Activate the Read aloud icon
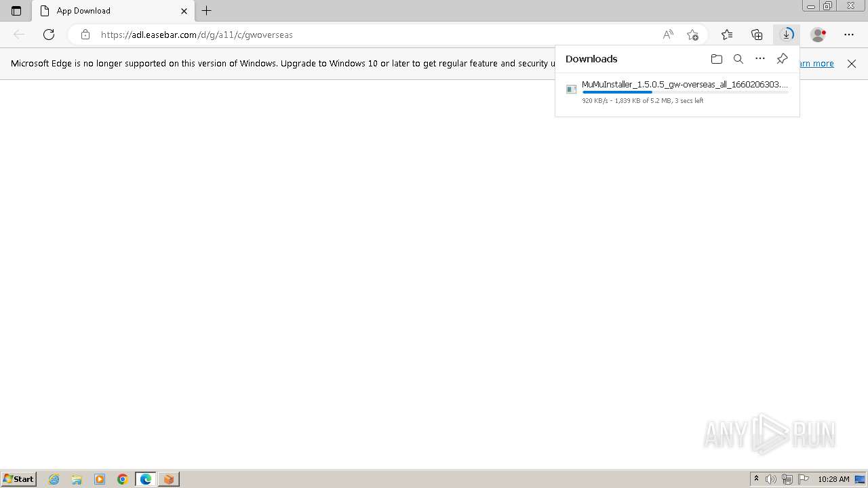Image resolution: width=868 pixels, height=488 pixels. point(668,35)
